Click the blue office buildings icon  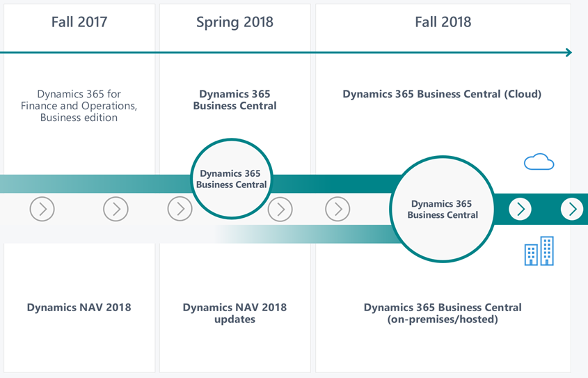tap(539, 251)
